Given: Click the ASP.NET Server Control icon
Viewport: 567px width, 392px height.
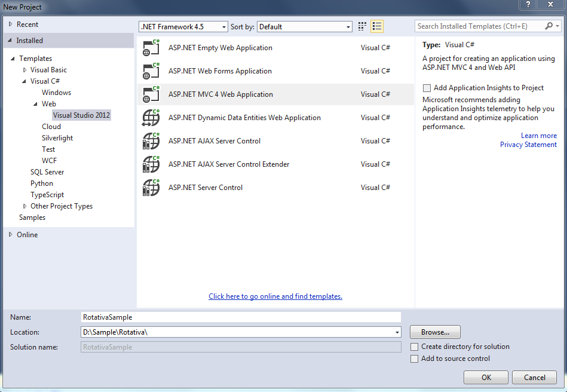Looking at the screenshot, I should [x=151, y=188].
